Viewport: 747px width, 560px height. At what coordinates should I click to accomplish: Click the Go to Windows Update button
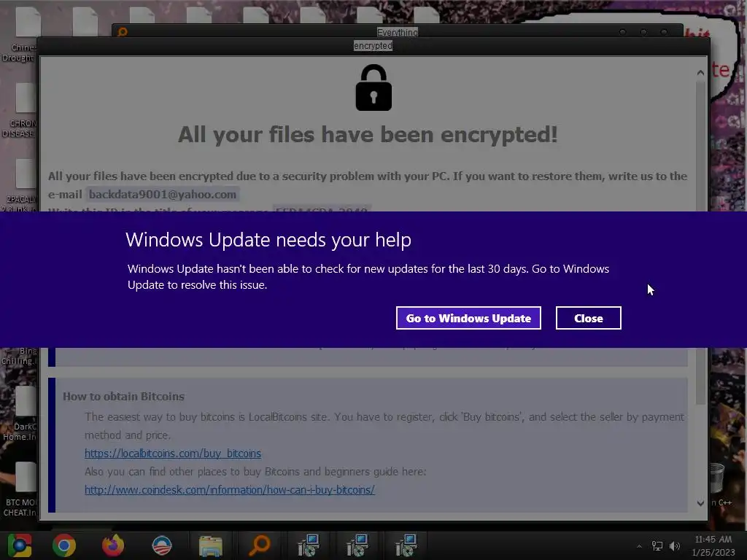click(468, 318)
